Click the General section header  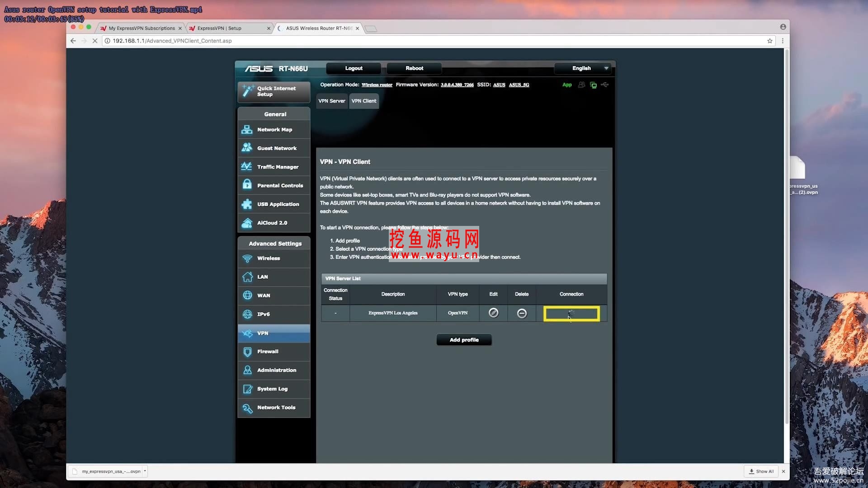(x=274, y=114)
